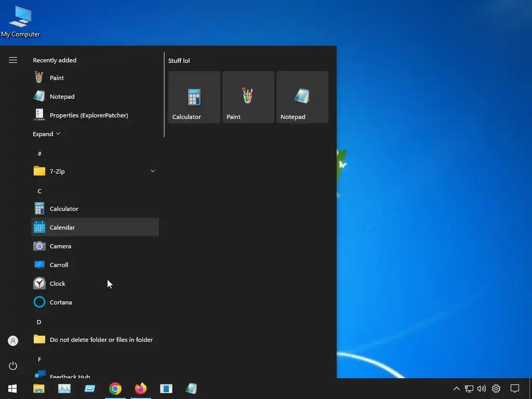
Task: Switch to Firefox in taskbar
Action: pos(141,389)
